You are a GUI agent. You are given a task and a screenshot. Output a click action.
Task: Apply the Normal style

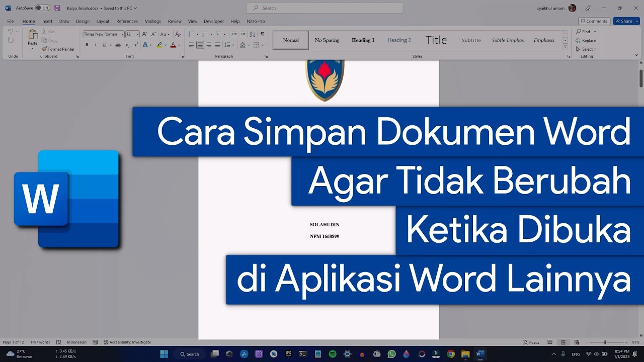point(291,40)
